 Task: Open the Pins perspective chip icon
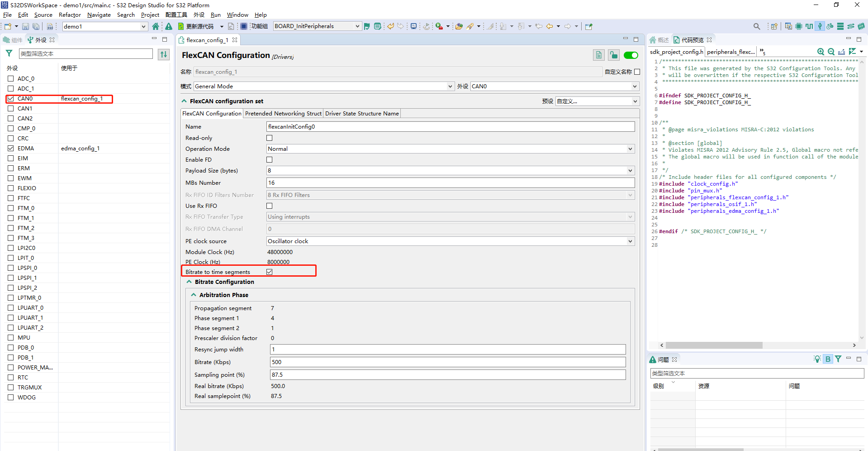[x=799, y=26]
